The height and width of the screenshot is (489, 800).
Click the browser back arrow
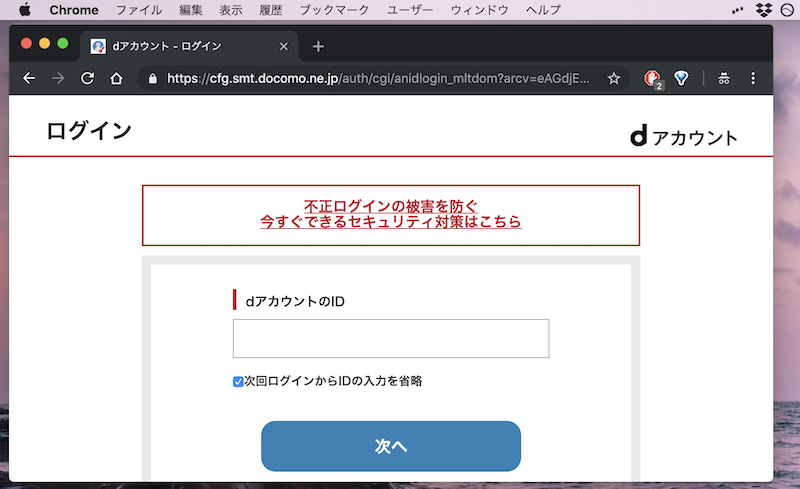click(29, 78)
